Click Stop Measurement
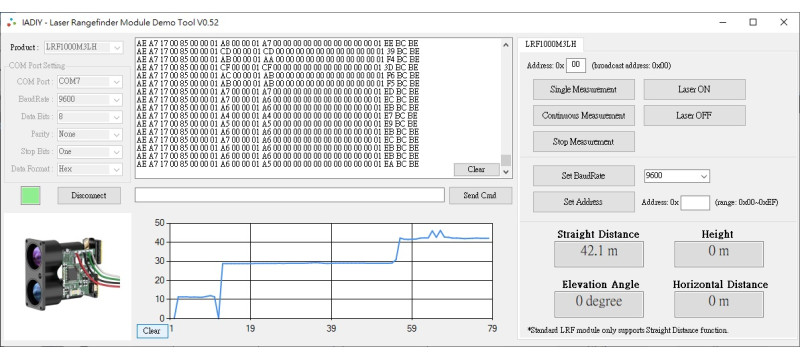This screenshot has width=800, height=360. click(584, 142)
